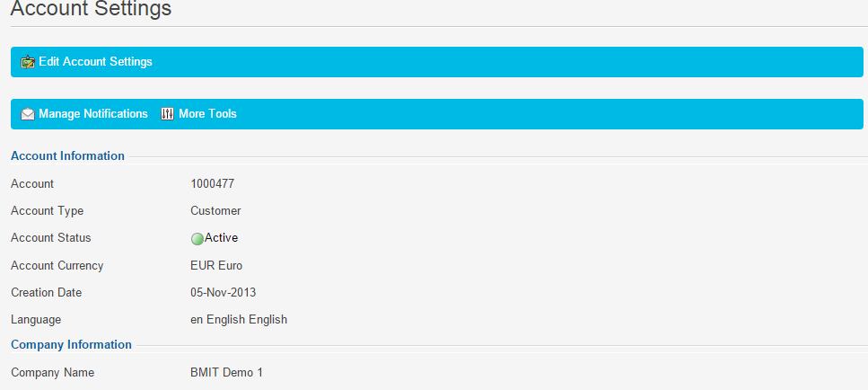This screenshot has width=868, height=390.
Task: Click the More Tools sliders icon
Action: (x=167, y=114)
